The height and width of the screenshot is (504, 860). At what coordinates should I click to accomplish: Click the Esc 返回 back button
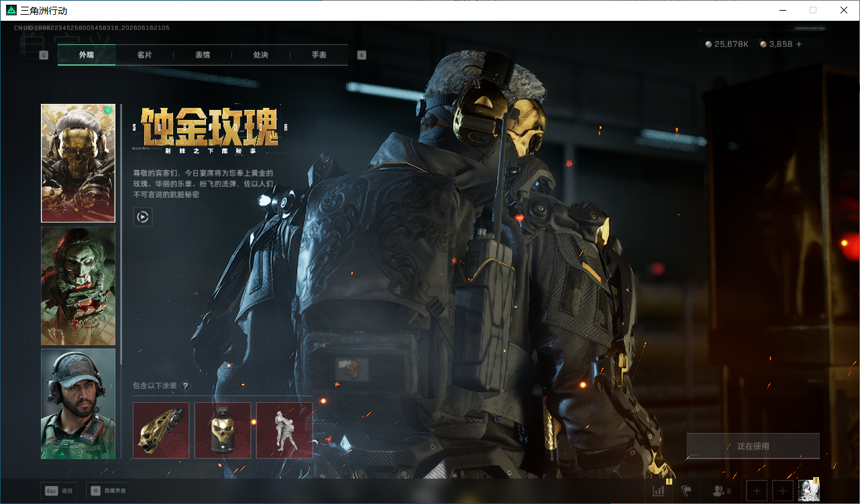coord(59,491)
